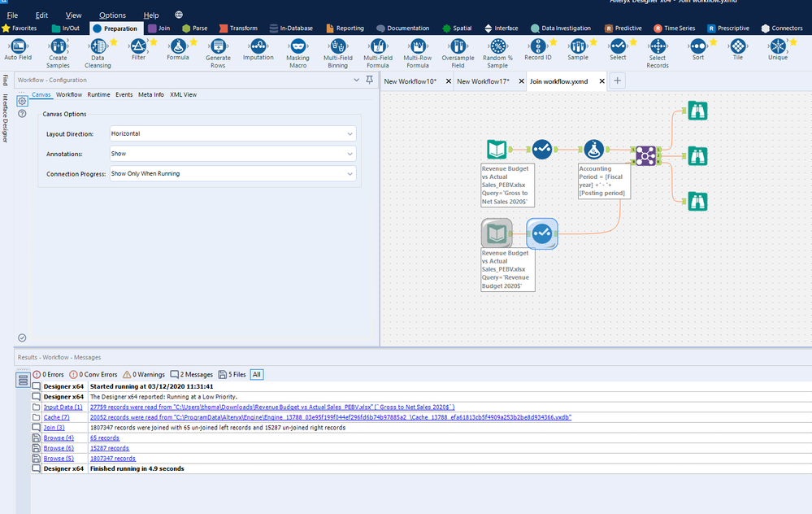Select the Oversample Field tool
This screenshot has width=812, height=514.
click(458, 54)
